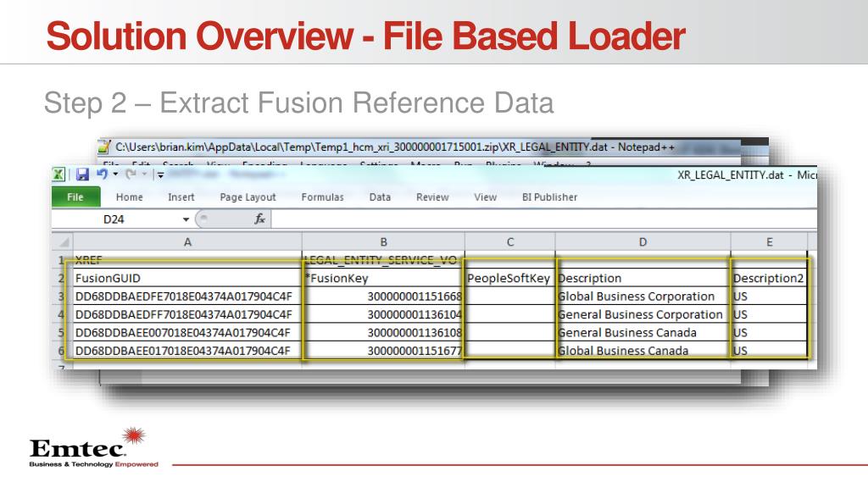Click the PeopleSoftKey header cell
The width and height of the screenshot is (868, 488).
pos(509,278)
